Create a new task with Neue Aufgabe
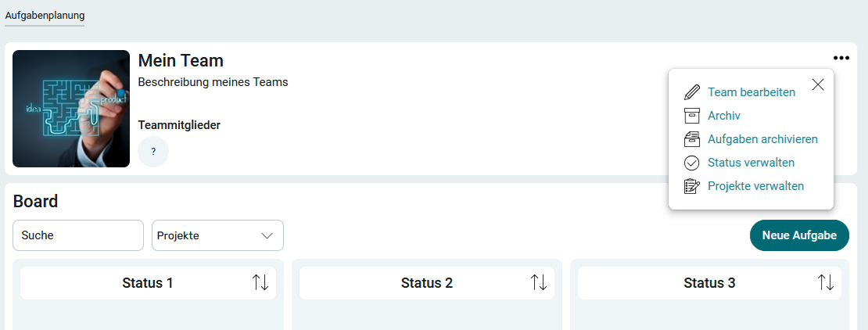This screenshot has width=868, height=330. 799,235
